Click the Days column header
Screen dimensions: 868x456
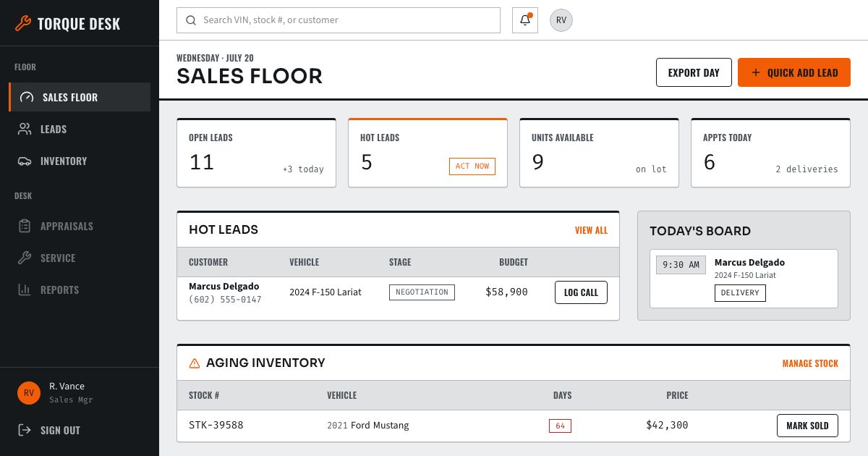coord(562,395)
